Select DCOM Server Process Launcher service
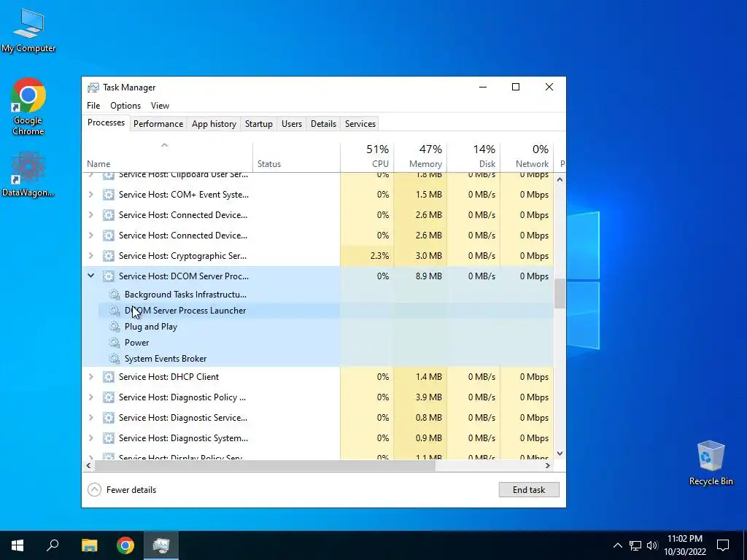Screen dimensions: 747x560 click(x=185, y=311)
